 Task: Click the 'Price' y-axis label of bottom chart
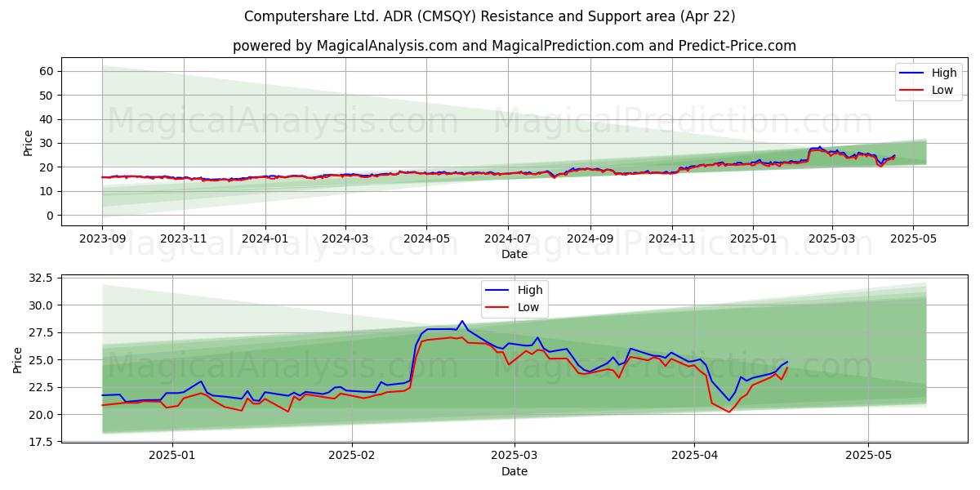18,360
